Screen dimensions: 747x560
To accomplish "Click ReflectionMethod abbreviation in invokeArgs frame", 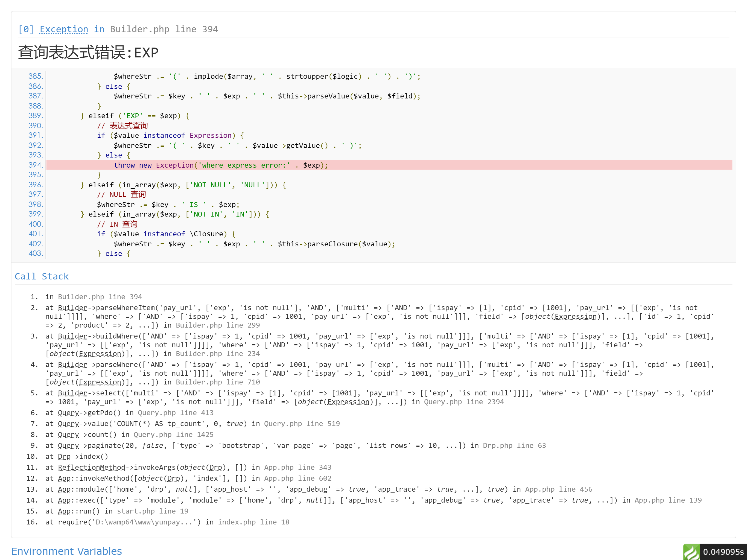I will [x=91, y=467].
